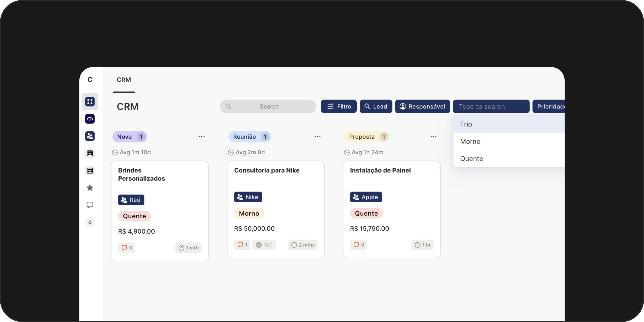Open the comments icon on Brindes Personalizados card
The width and height of the screenshot is (644, 322).
[x=127, y=248]
